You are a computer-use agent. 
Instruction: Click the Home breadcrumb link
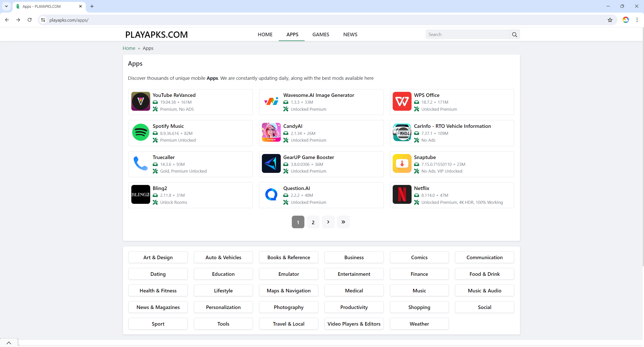(x=129, y=48)
